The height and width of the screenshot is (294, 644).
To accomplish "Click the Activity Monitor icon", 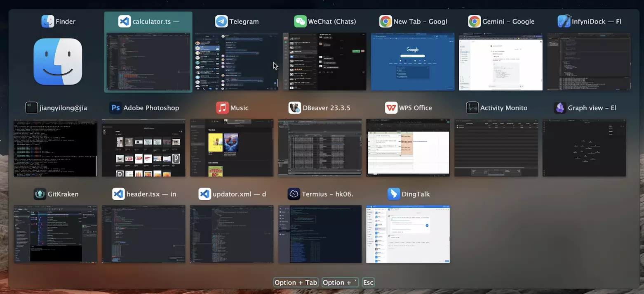I will coord(472,108).
